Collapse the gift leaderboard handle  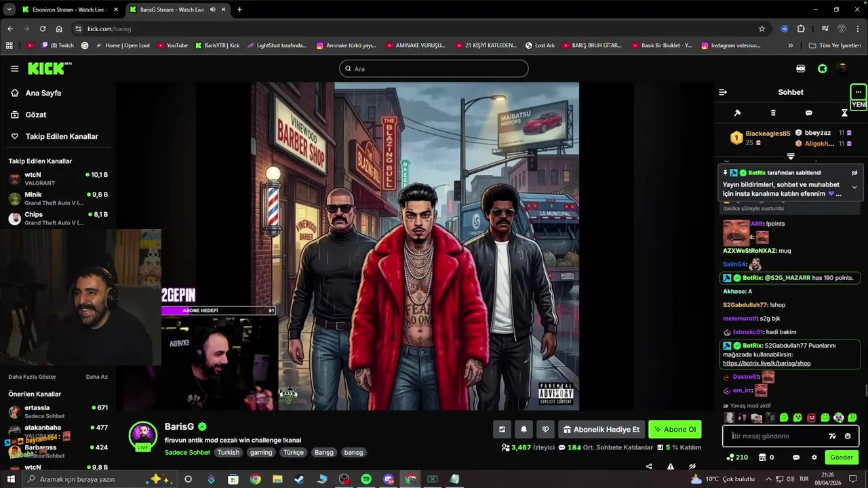click(791, 157)
